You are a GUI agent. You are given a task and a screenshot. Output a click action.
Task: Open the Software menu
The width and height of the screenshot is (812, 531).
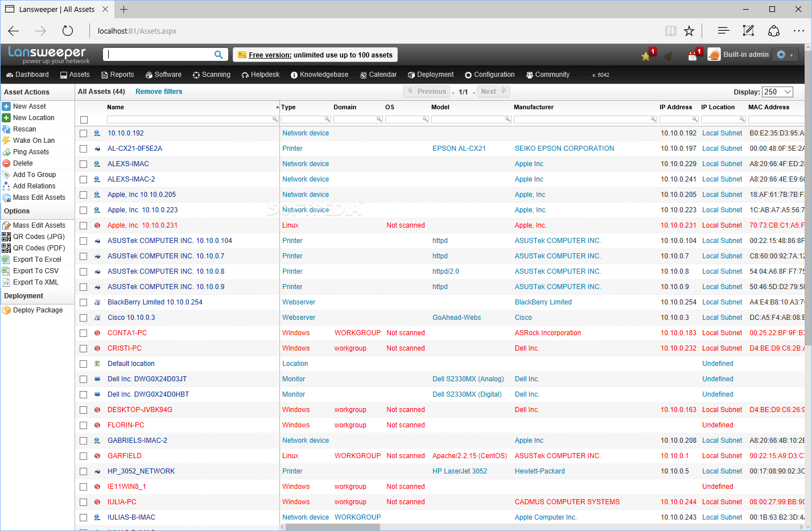(x=164, y=75)
